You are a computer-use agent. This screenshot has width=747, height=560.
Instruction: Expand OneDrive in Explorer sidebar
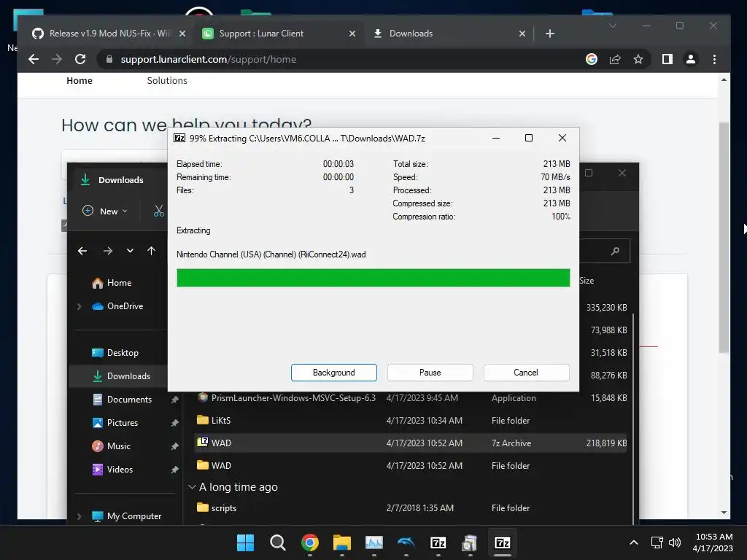point(79,307)
